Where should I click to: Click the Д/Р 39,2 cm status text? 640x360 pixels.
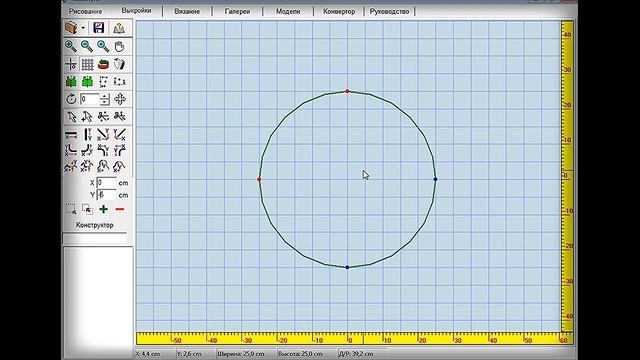tap(356, 354)
